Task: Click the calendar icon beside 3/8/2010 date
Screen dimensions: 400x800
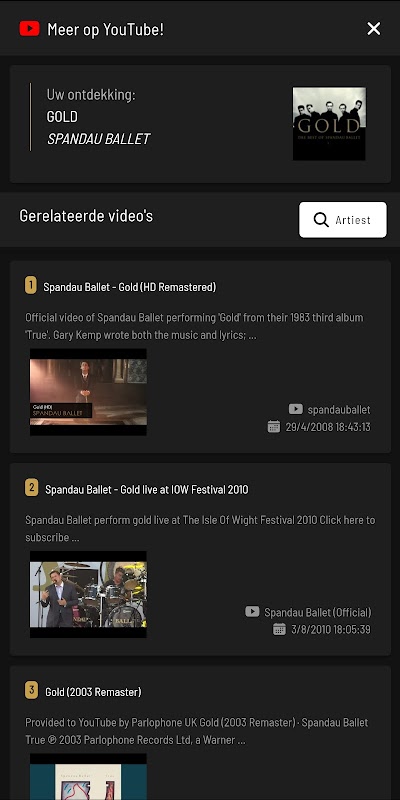Action: click(279, 629)
